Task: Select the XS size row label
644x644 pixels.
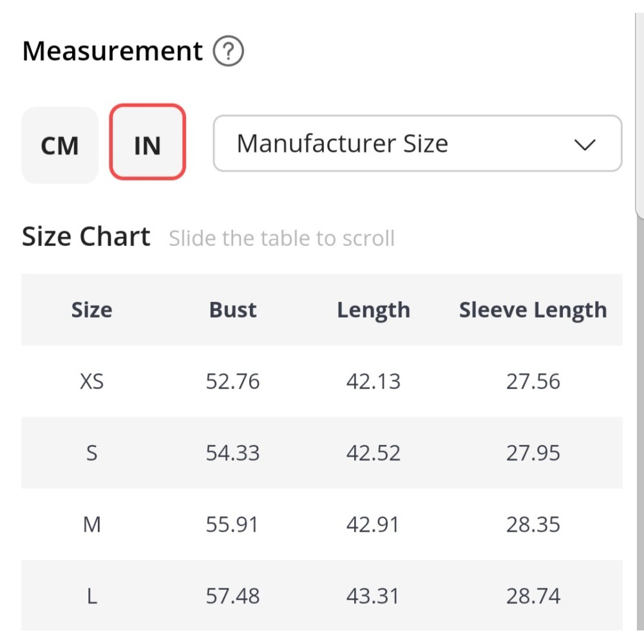Action: coord(91,381)
